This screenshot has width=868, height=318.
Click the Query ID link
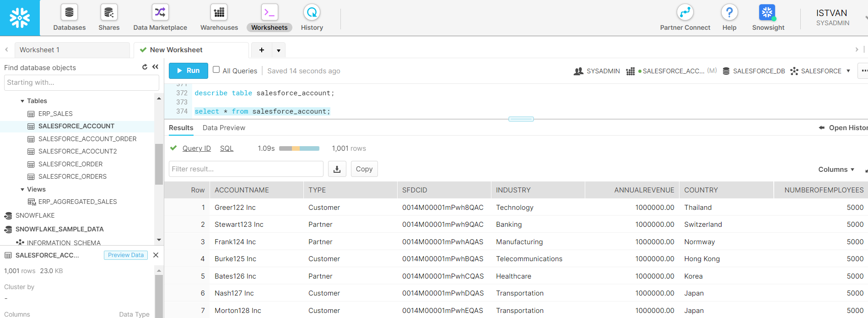[196, 148]
